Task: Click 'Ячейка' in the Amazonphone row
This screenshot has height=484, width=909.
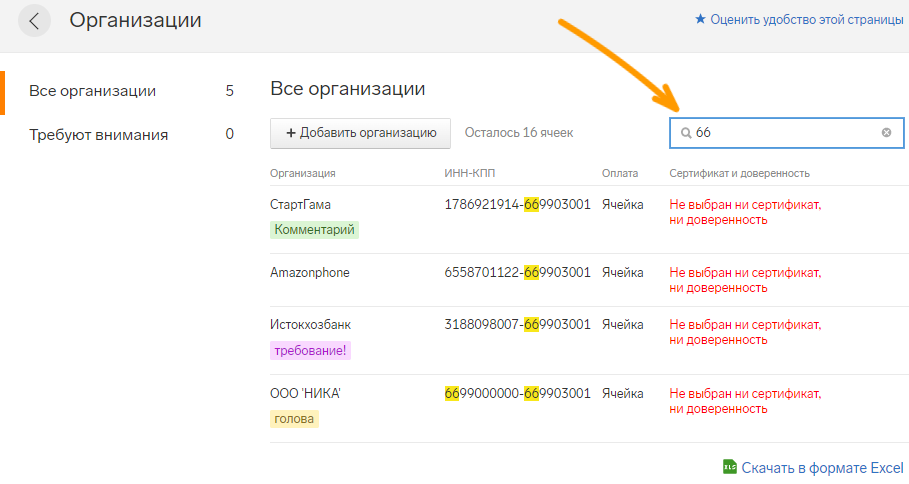Action: 623,272
